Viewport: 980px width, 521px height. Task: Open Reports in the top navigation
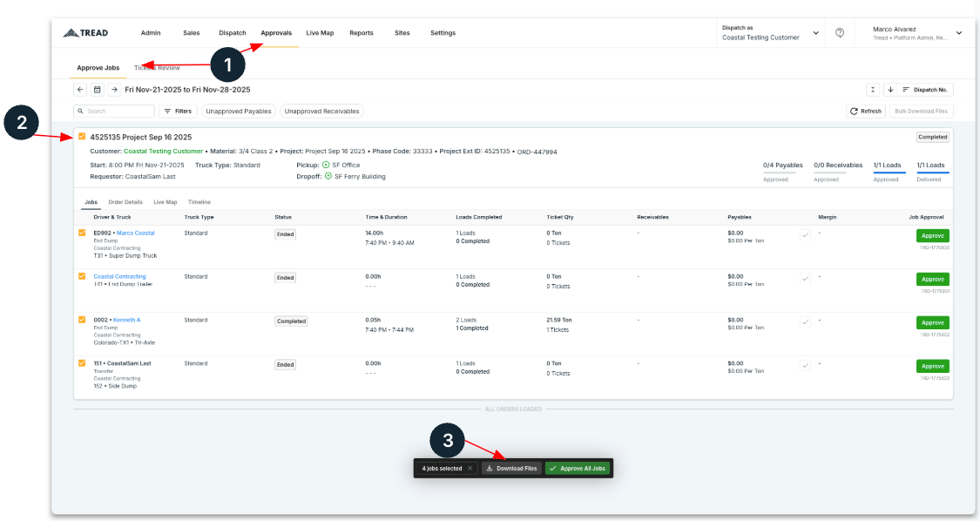coord(362,33)
